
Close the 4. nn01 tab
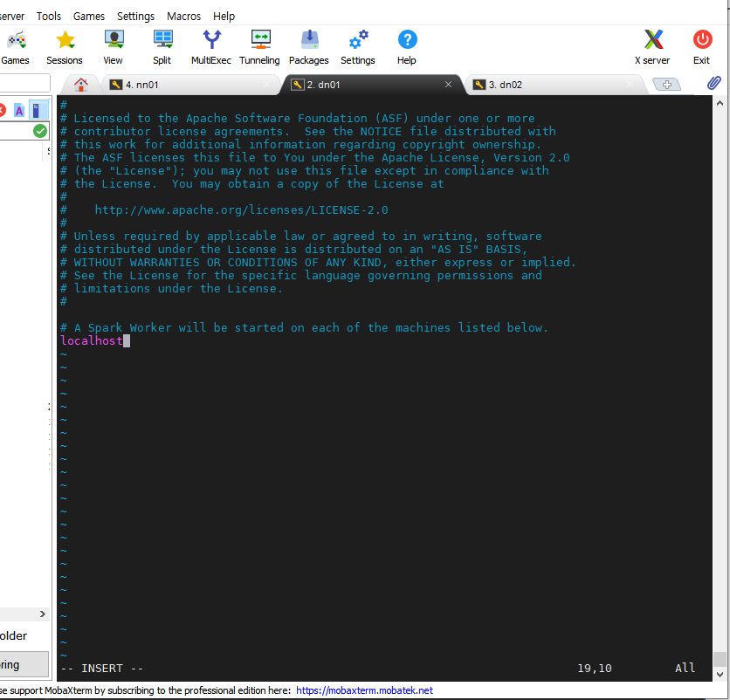[267, 85]
